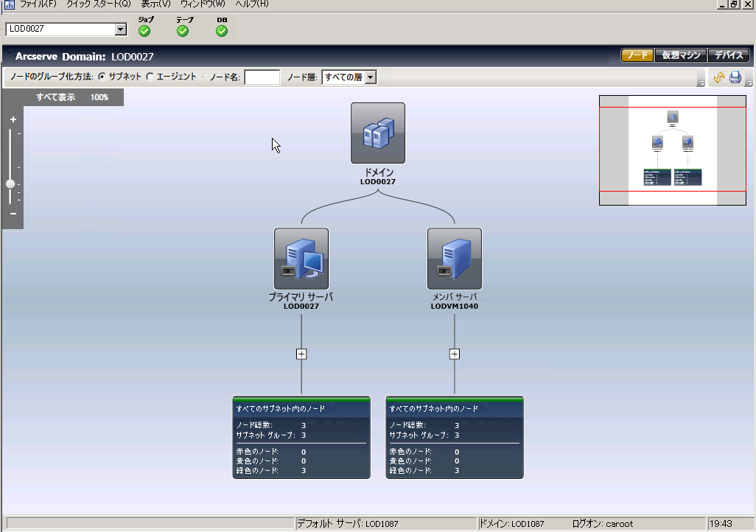Click the 100% zoom level text
This screenshot has width=756, height=532.
(x=99, y=97)
